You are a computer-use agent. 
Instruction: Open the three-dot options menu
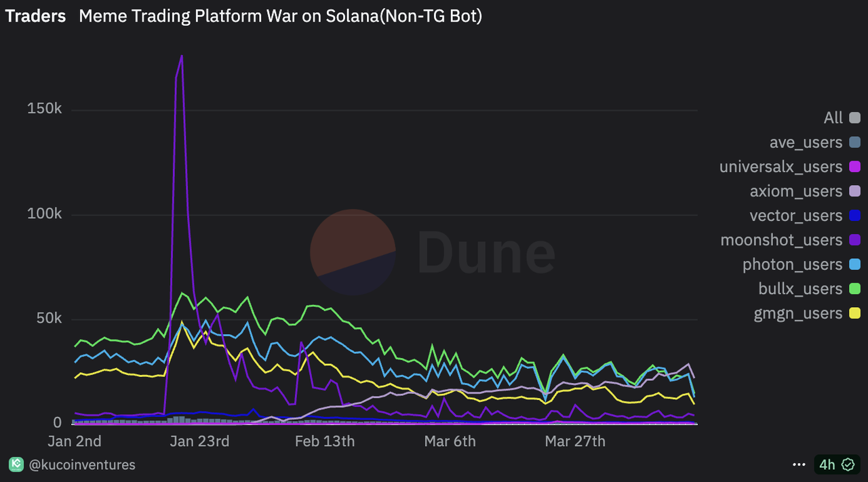799,464
